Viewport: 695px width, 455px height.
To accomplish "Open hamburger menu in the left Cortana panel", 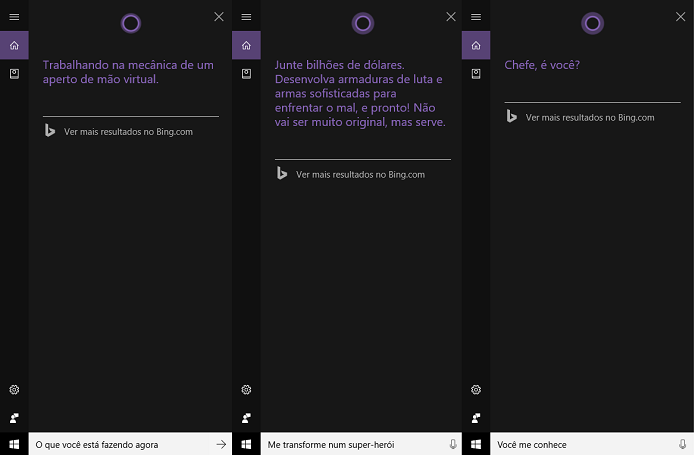I will (14, 17).
